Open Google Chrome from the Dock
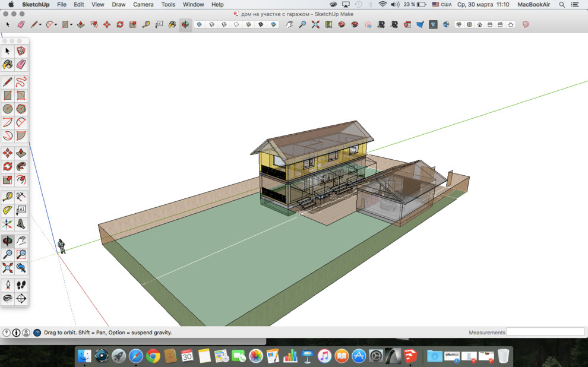The image size is (588, 367). tap(153, 356)
